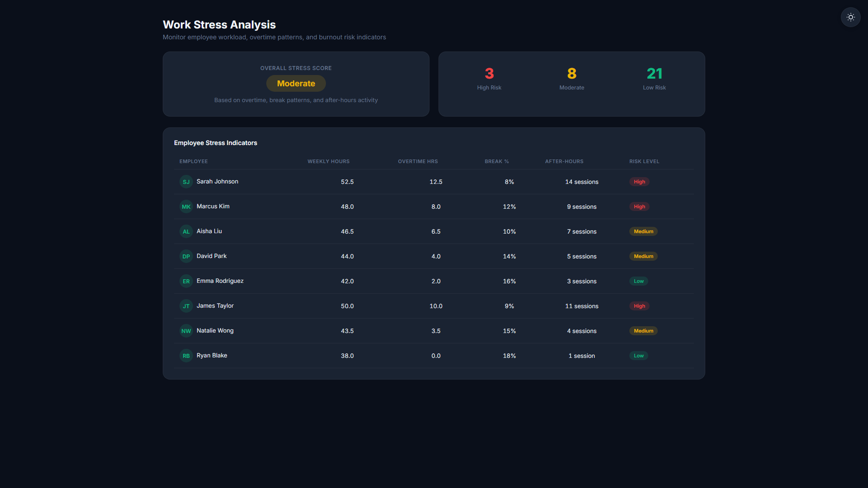Click the Low Risk count of 21
Image resolution: width=868 pixels, height=488 pixels.
point(654,73)
